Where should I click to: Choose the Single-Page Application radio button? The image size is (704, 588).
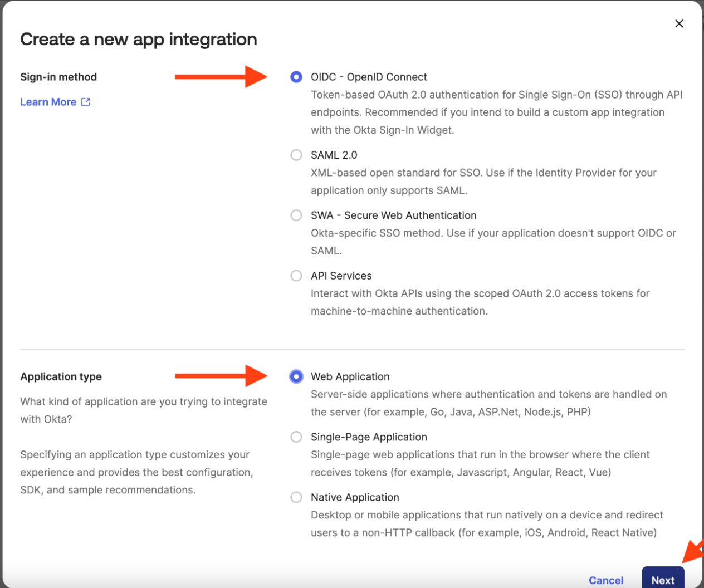(x=296, y=437)
